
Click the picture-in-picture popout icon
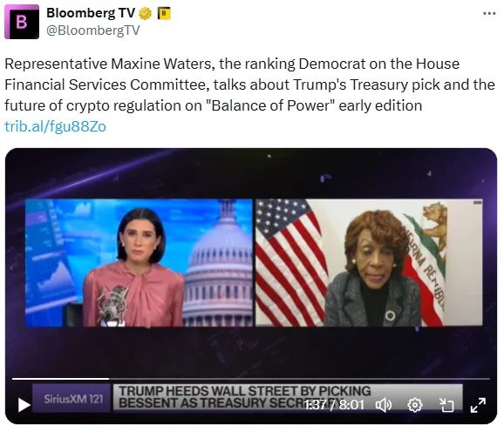tap(446, 405)
